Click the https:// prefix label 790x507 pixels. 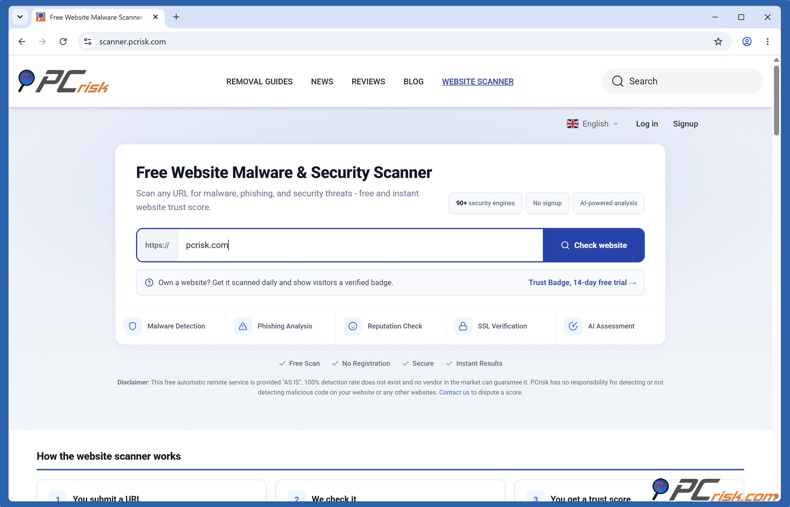157,245
